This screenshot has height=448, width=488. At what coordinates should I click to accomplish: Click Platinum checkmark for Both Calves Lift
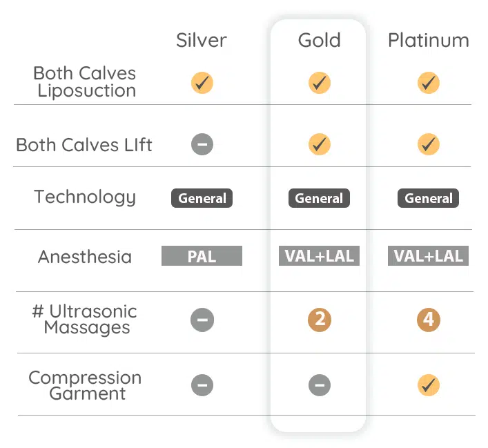point(428,144)
